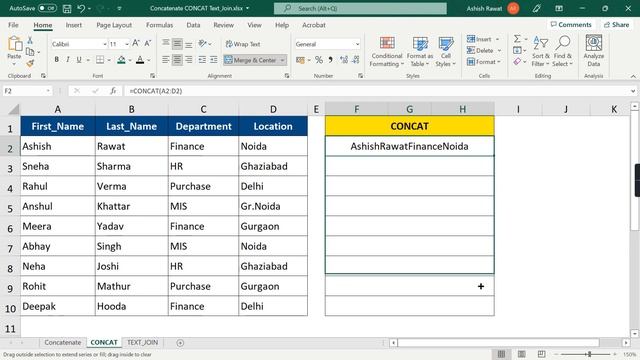Click the AutoSum sigma icon
Image resolution: width=640 pixels, height=360 pixels.
point(517,39)
